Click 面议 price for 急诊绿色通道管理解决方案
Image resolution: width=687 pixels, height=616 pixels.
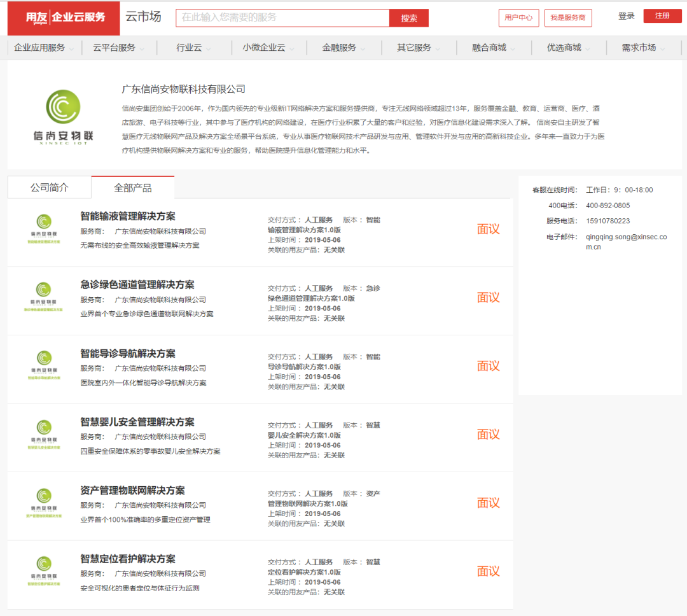click(488, 297)
